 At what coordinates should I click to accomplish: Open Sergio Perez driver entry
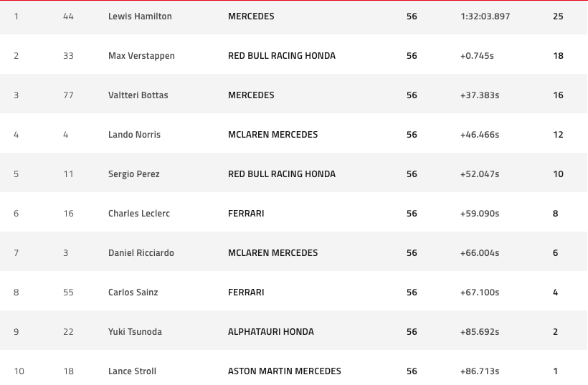[134, 174]
